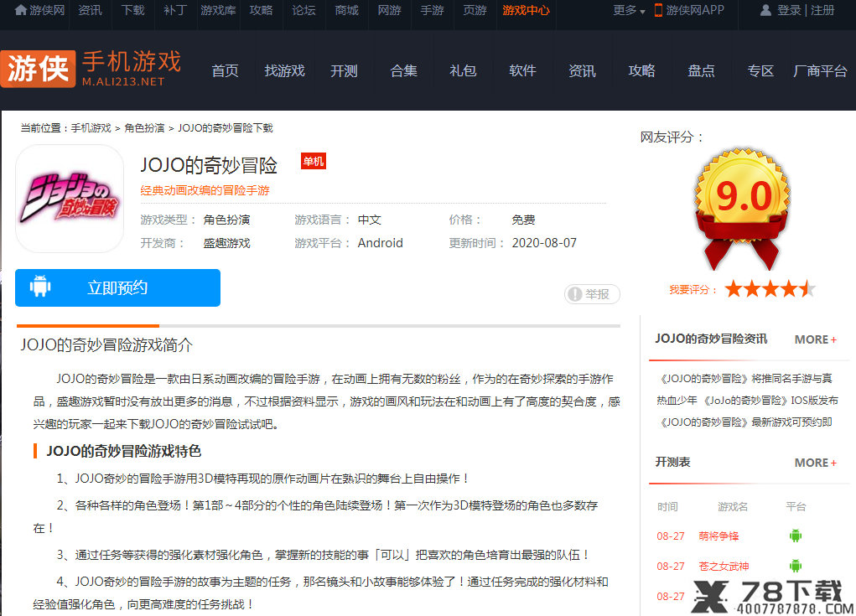Open 攻略 in the top bar
This screenshot has height=616, width=856.
[x=261, y=10]
